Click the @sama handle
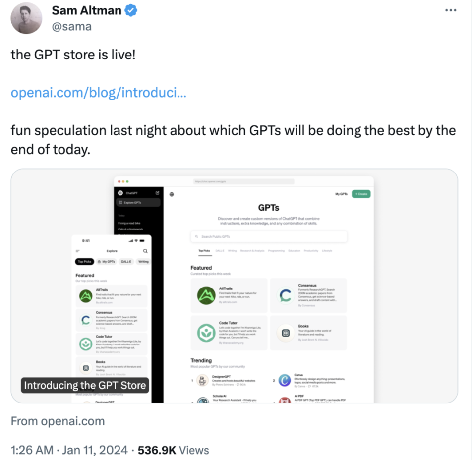 tap(72, 26)
